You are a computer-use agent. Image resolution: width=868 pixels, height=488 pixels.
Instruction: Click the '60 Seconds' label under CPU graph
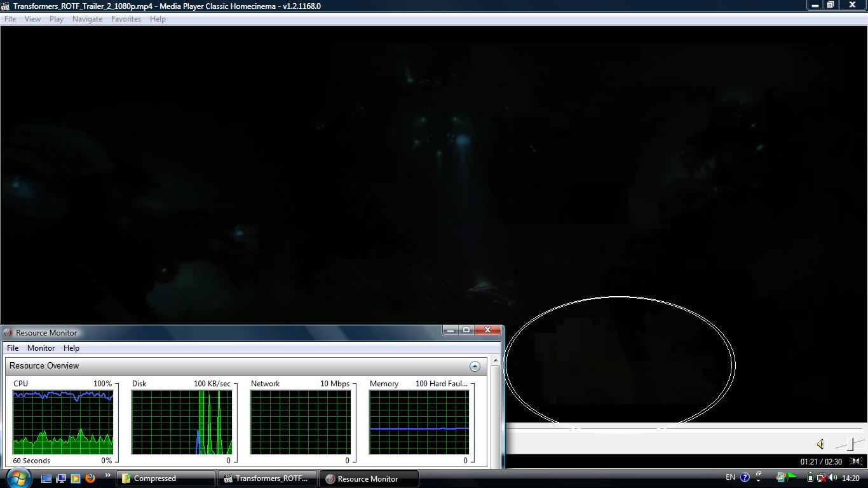tap(31, 461)
